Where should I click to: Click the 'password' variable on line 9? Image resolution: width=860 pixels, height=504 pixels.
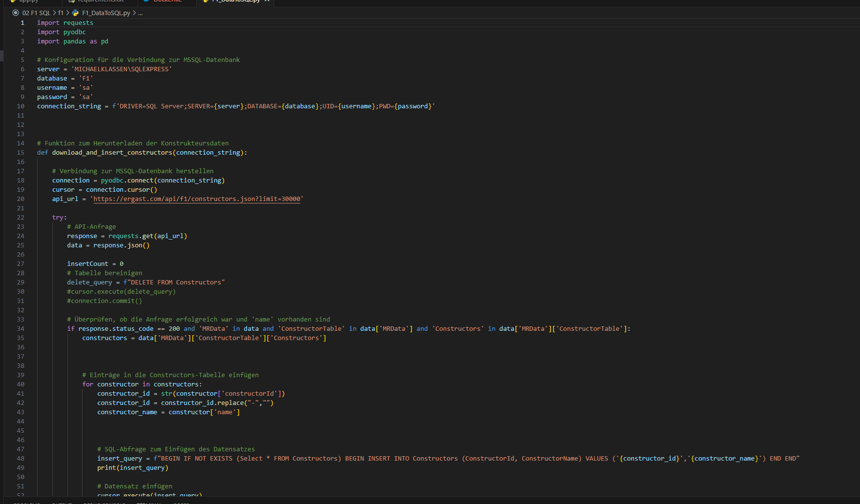(x=52, y=97)
